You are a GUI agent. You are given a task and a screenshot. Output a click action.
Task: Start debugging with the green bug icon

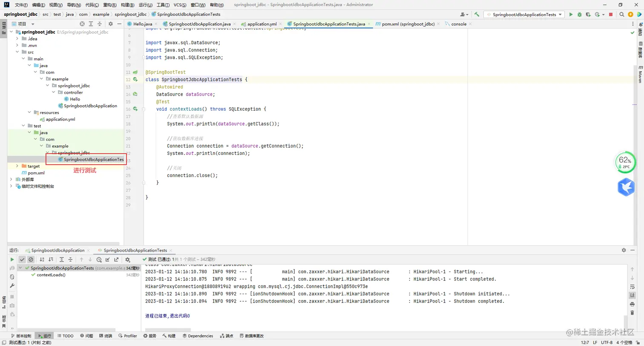coord(579,14)
